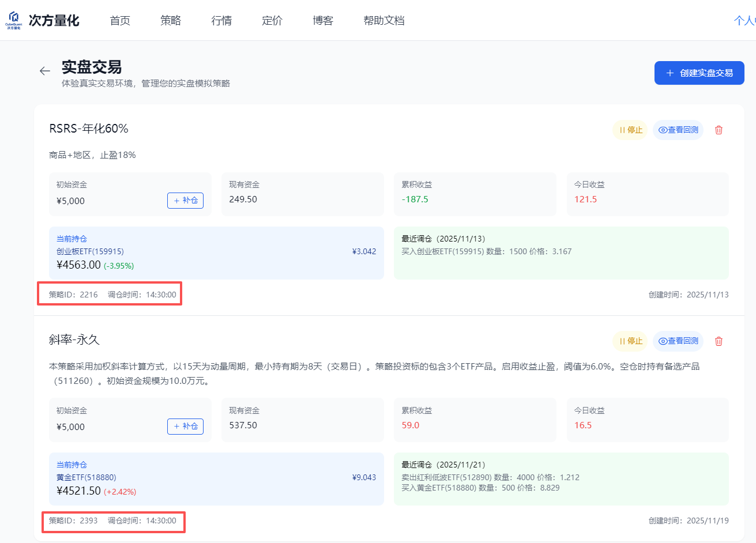This screenshot has height=543, width=756.
Task: Open the 博客 section
Action: pos(323,21)
